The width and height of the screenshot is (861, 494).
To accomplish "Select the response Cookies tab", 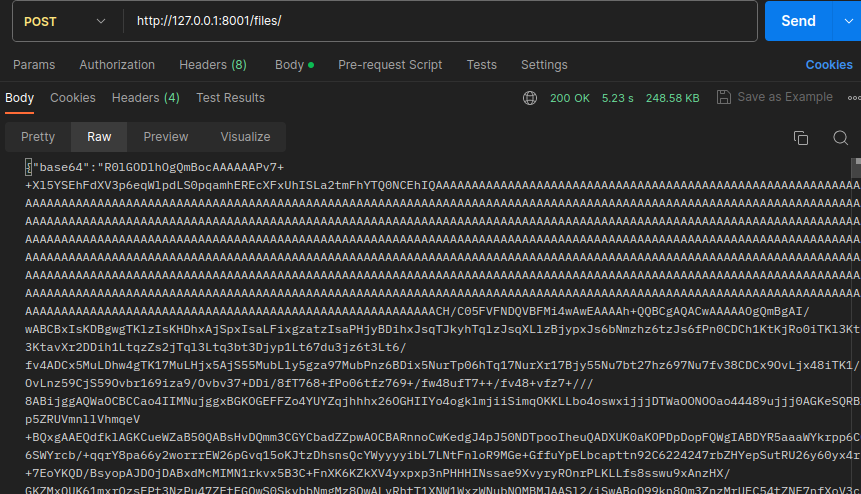I will 73,98.
